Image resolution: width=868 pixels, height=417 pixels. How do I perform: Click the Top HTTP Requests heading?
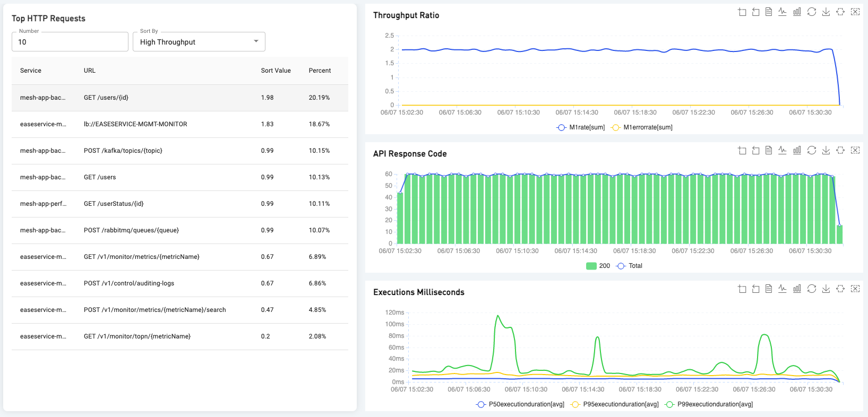(48, 19)
